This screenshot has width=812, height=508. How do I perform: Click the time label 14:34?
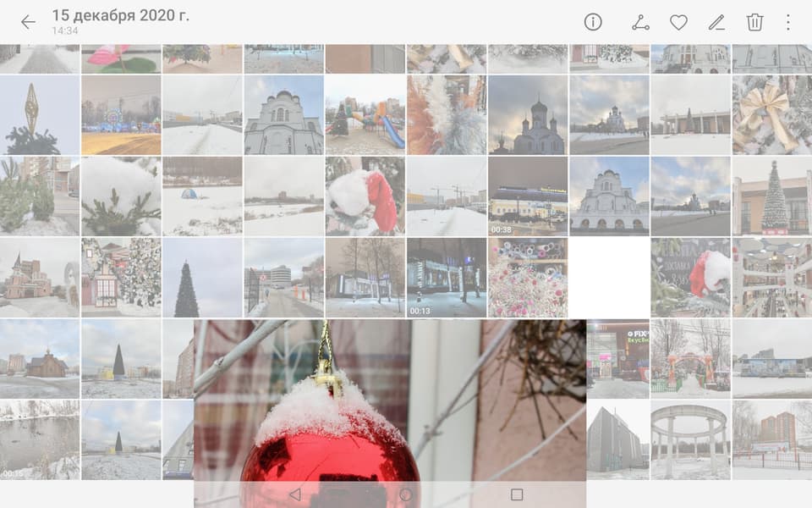65,30
